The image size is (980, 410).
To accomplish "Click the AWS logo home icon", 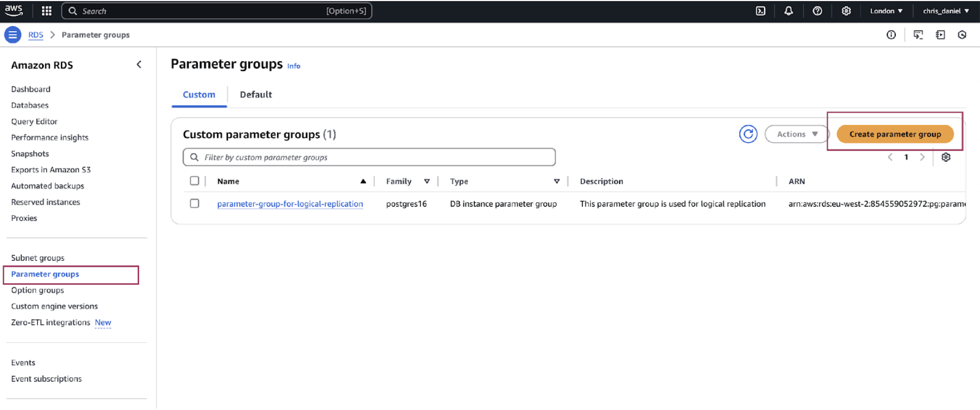I will [x=14, y=10].
